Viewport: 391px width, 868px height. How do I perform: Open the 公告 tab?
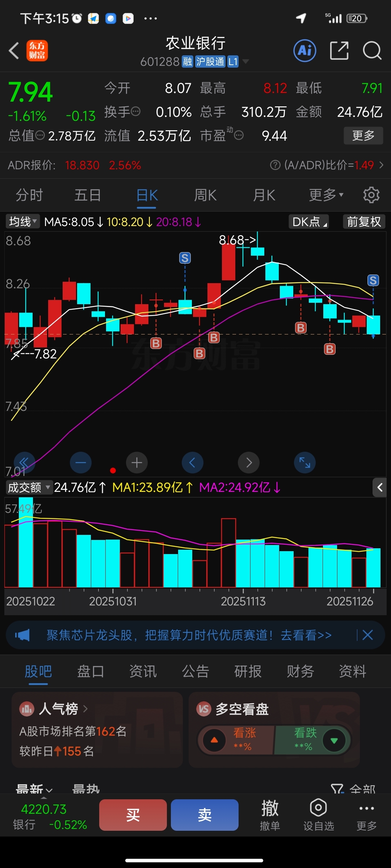(195, 672)
